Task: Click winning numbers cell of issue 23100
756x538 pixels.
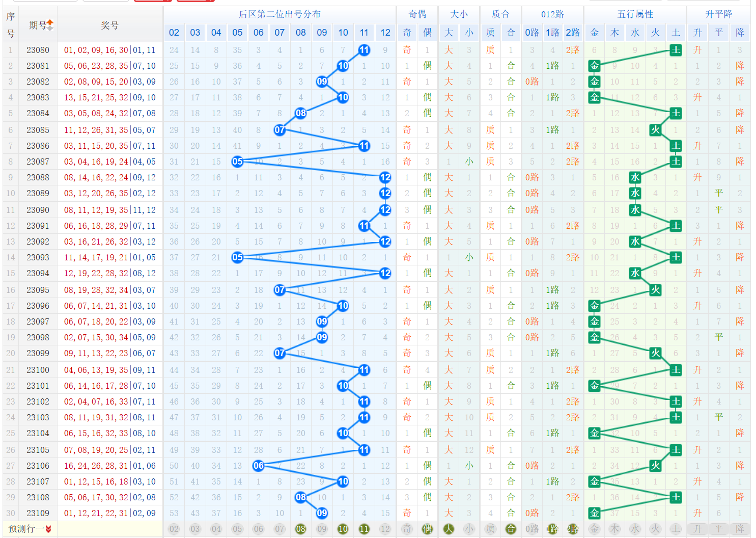Action: click(x=109, y=370)
